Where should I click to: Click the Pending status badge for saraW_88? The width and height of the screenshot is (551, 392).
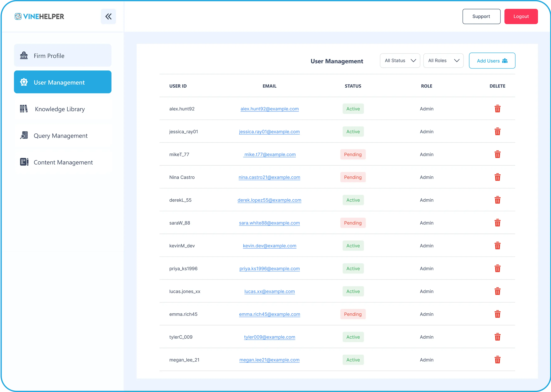[x=353, y=223]
